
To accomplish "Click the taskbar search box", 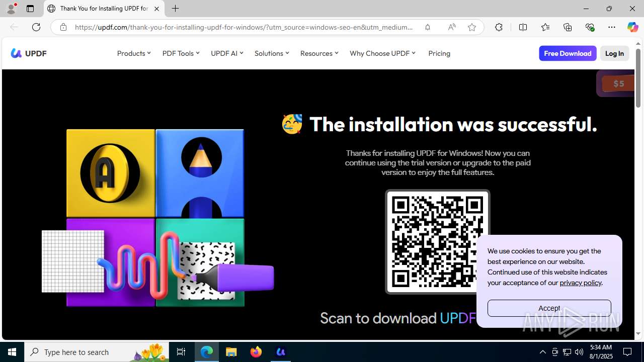I will [x=97, y=352].
